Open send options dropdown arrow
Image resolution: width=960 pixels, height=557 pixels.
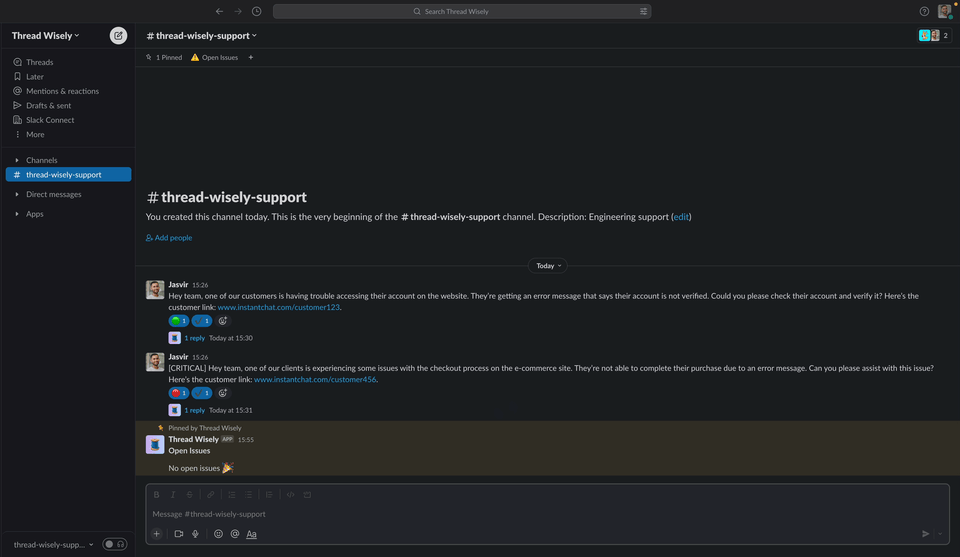(x=940, y=534)
